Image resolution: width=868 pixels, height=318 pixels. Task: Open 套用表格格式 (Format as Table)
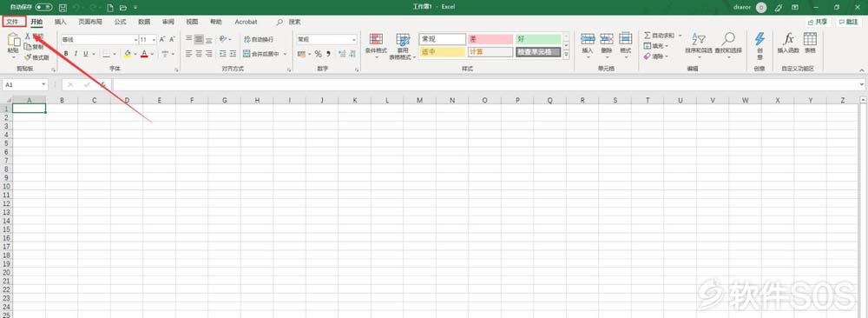click(x=403, y=46)
